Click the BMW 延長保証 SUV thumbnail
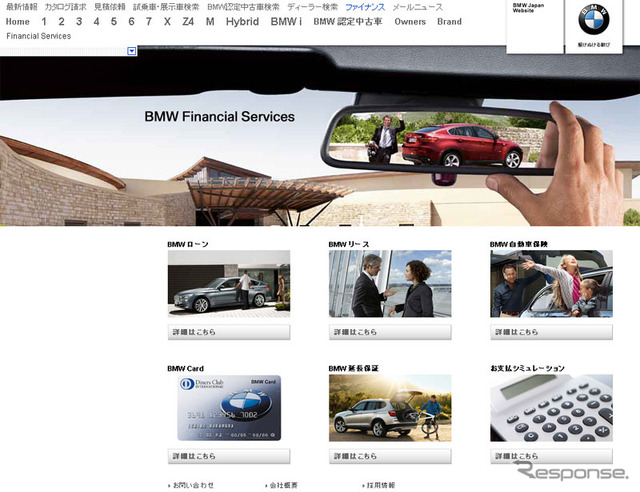The image size is (640, 492). [x=390, y=408]
